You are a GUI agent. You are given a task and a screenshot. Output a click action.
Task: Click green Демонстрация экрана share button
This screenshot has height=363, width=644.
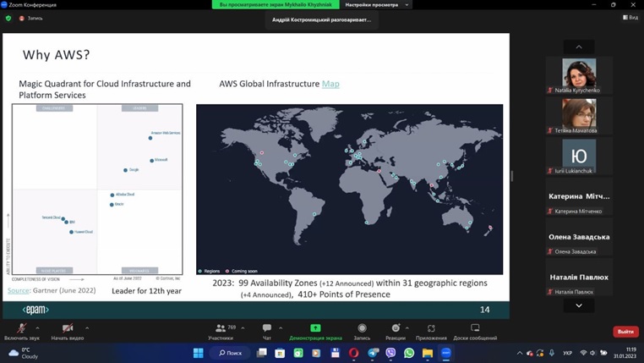pos(315,332)
